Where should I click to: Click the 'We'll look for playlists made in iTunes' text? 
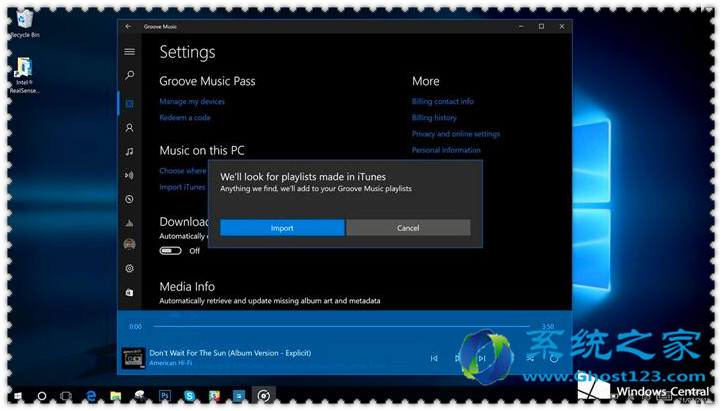pos(303,177)
